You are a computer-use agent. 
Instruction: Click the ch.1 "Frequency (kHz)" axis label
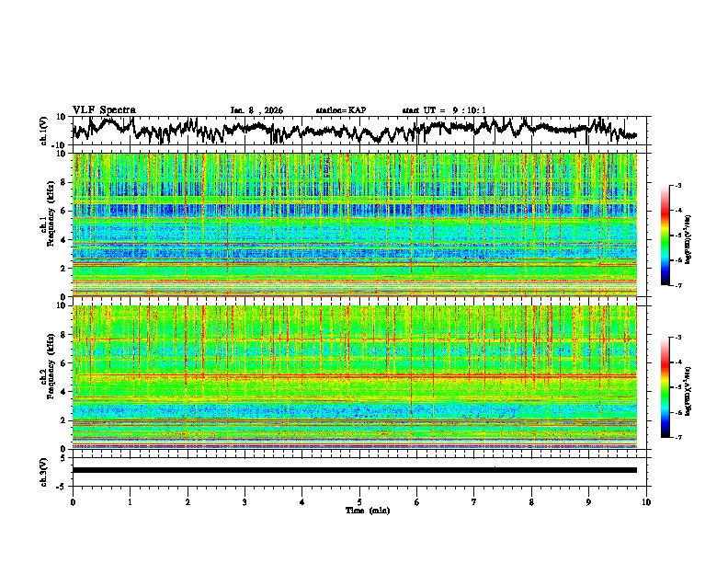tap(51, 213)
